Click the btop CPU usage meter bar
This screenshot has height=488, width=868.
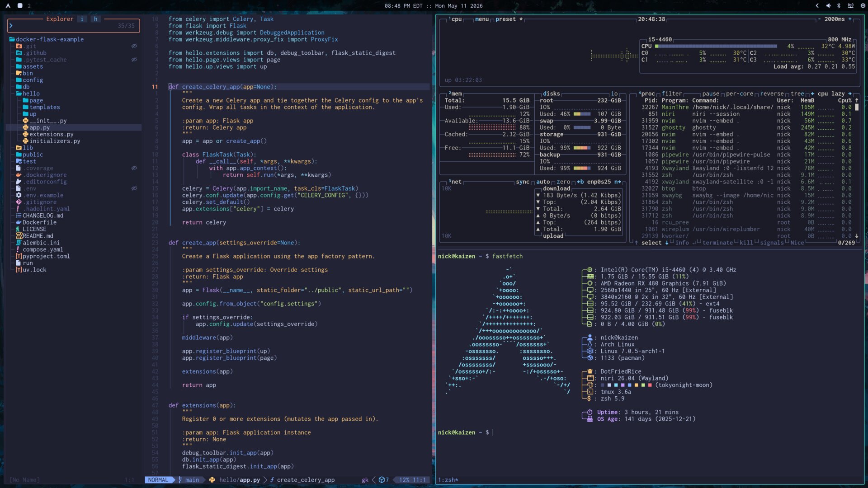pos(716,46)
